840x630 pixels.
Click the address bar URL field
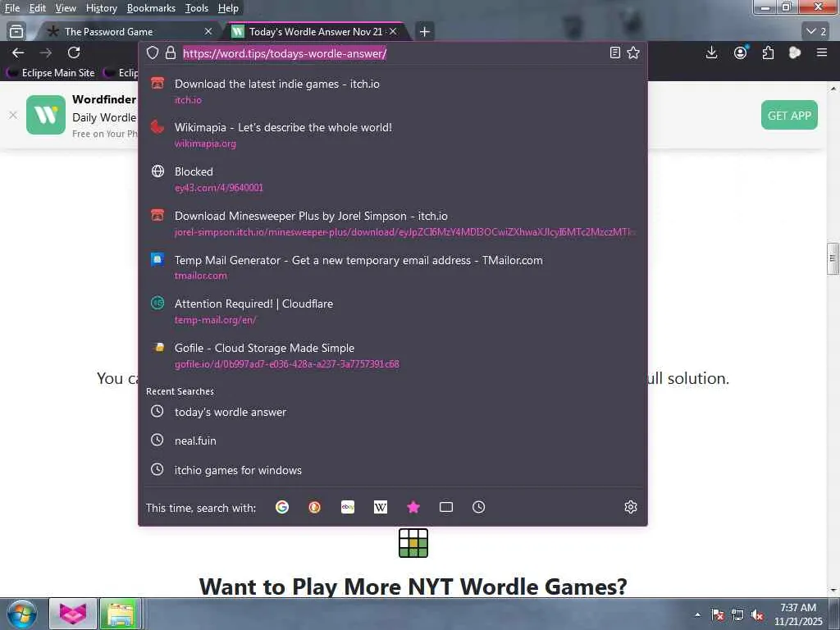click(391, 53)
